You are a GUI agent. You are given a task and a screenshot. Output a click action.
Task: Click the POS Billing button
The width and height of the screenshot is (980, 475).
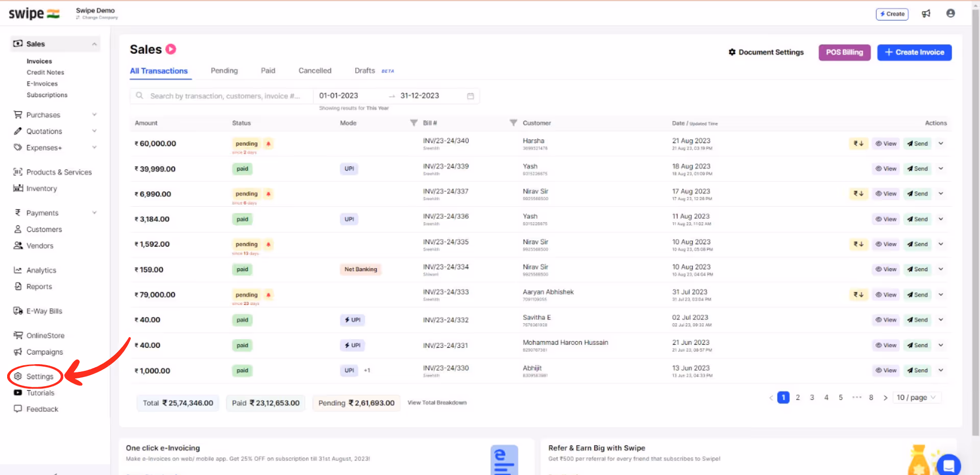tap(844, 52)
